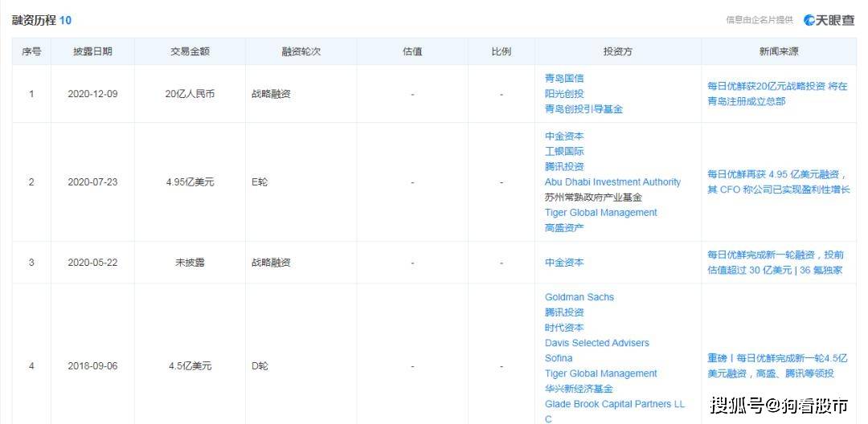
Task: Open 中金资本 link in the 2020-05-22 row
Action: pos(564,263)
